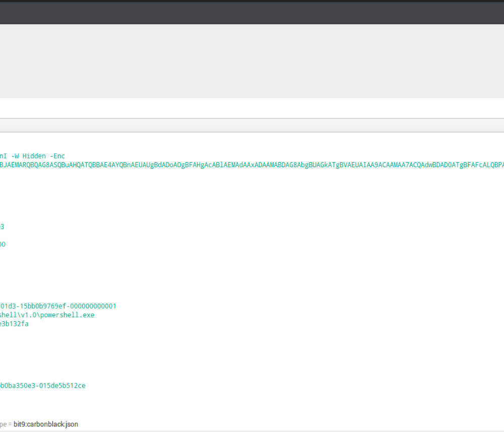Click the dark navigation bar at top
Screen dimensions: 504x432
(252, 13)
